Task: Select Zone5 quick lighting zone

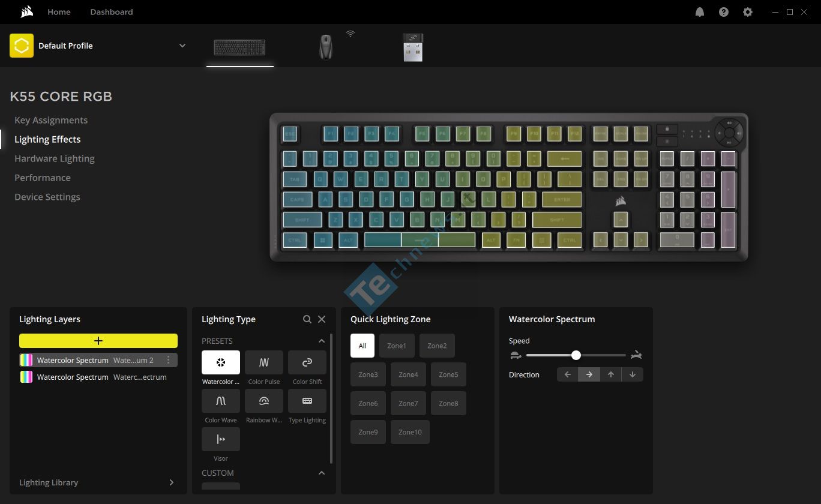Action: 448,374
